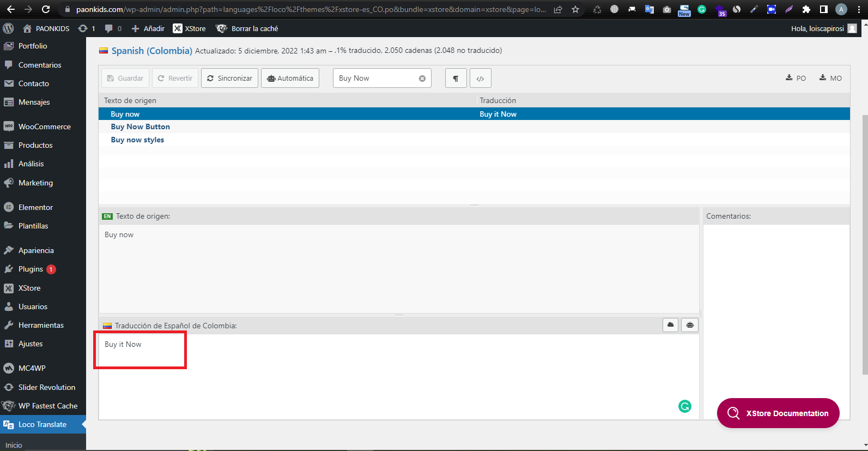The image size is (868, 451).
Task: Click the comments bubble in admin bar
Action: click(113, 28)
